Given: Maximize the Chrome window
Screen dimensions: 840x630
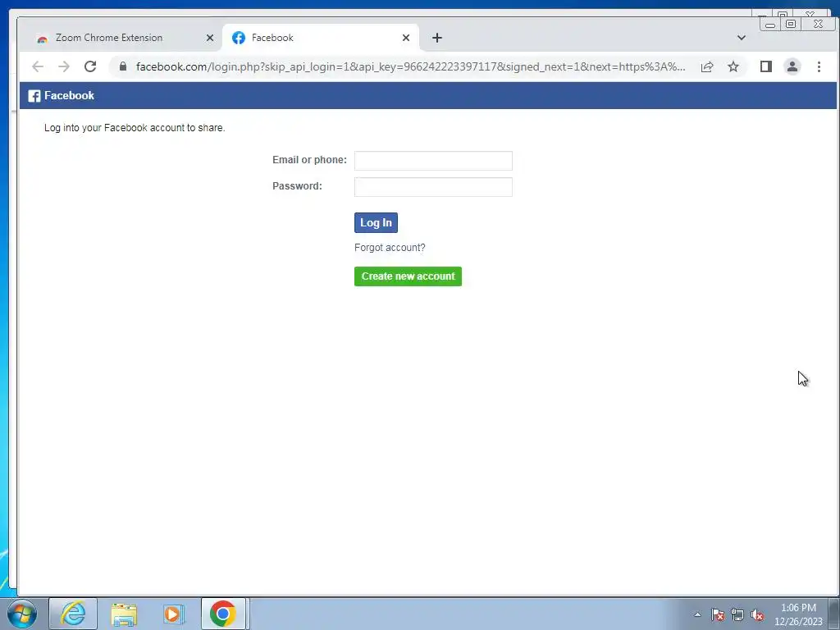Looking at the screenshot, I should pyautogui.click(x=791, y=24).
